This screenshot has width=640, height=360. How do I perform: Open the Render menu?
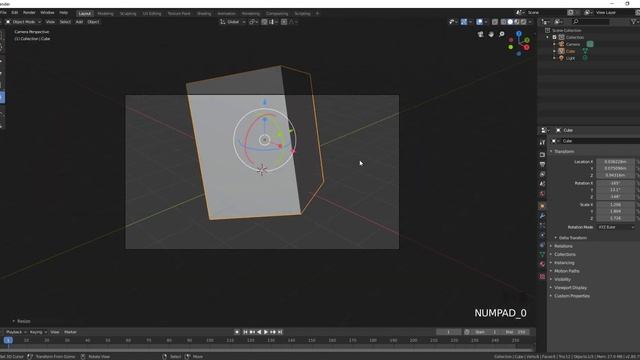pos(29,13)
